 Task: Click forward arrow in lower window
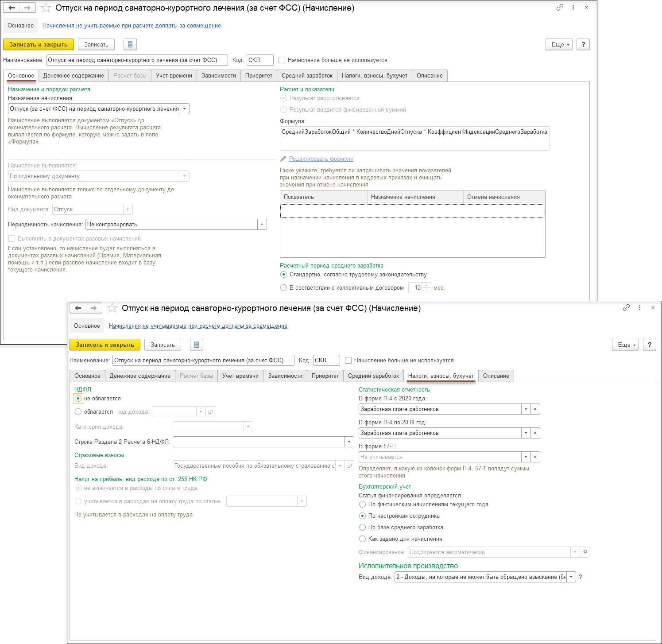94,308
